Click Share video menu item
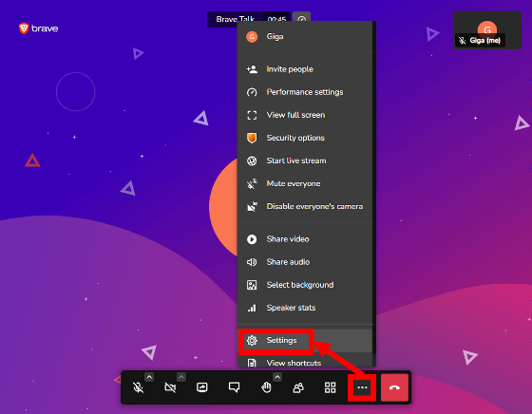 (x=305, y=239)
